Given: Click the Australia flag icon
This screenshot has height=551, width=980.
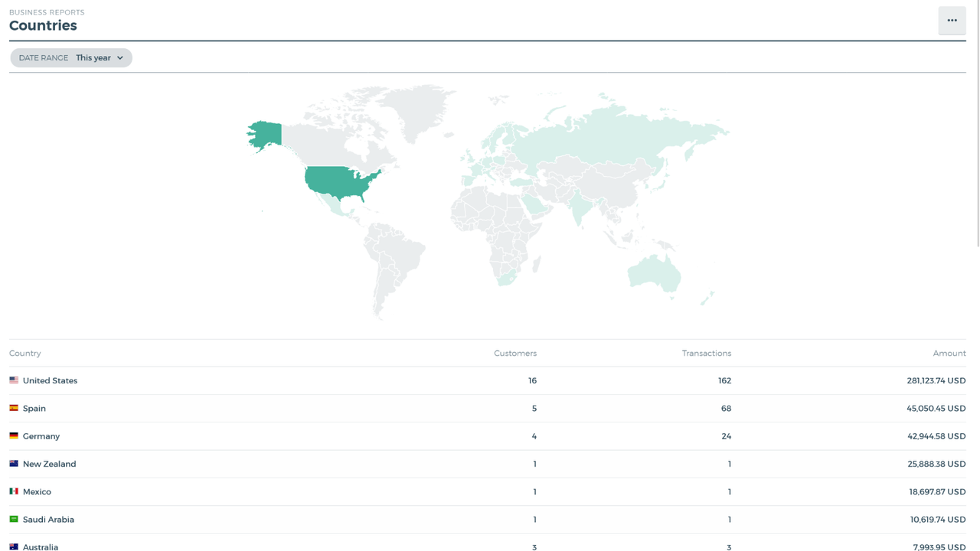Looking at the screenshot, I should click(x=14, y=547).
